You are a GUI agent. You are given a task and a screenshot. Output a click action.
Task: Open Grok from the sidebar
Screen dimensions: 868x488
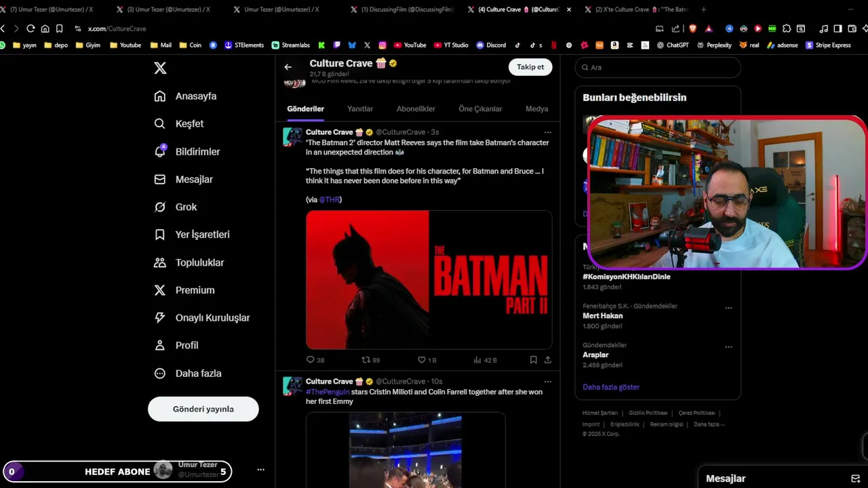pos(176,207)
